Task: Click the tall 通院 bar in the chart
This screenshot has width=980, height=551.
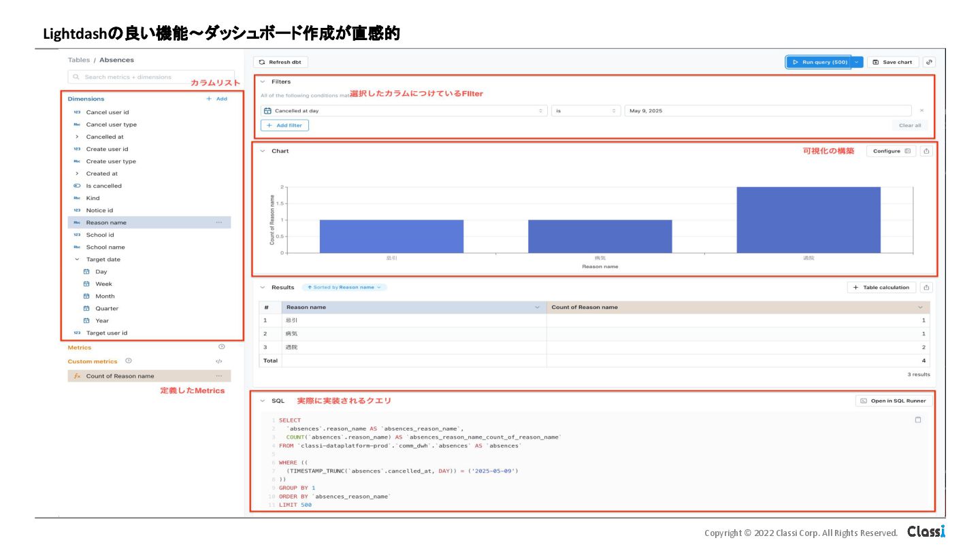Action: pyautogui.click(x=808, y=220)
